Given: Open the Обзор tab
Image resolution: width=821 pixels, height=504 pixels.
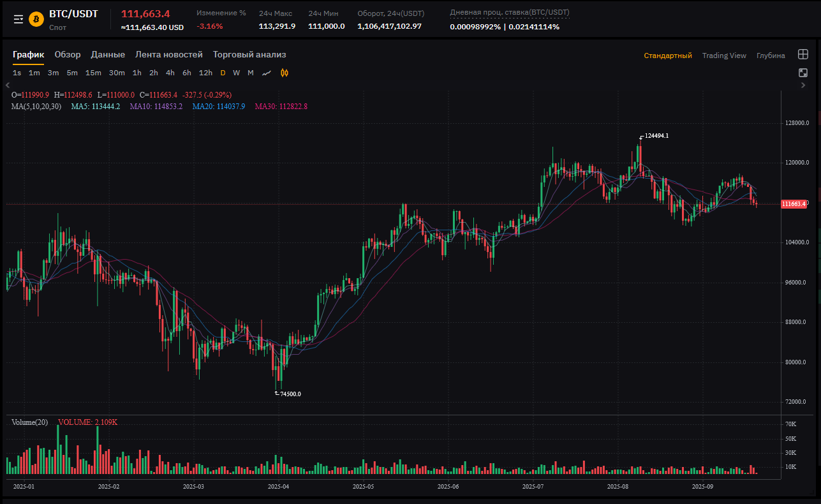Looking at the screenshot, I should pos(68,55).
